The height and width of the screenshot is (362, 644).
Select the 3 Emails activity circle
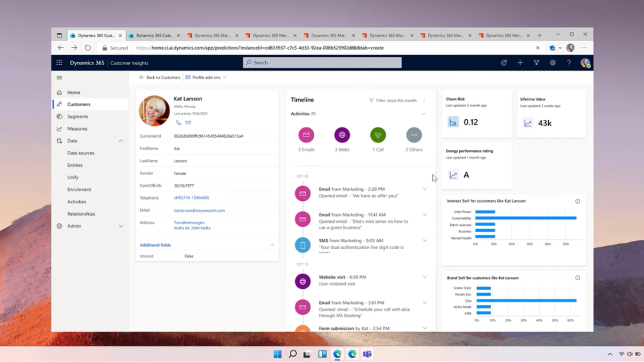click(306, 135)
